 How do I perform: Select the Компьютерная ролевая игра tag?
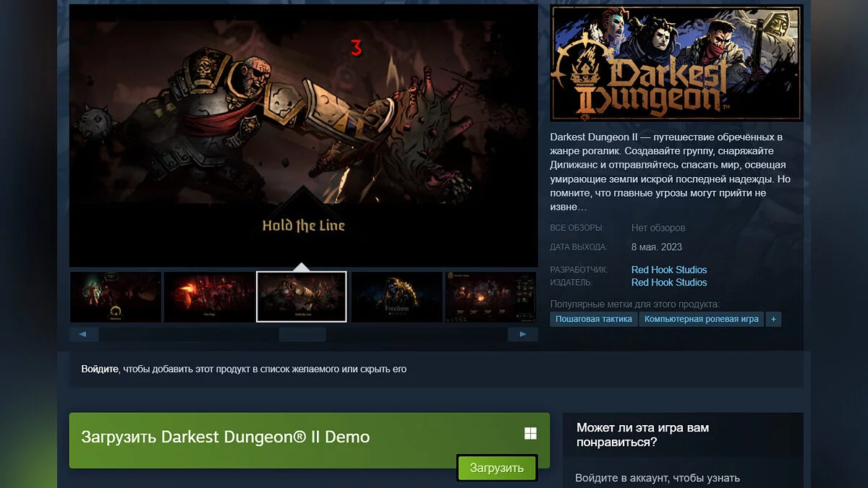(702, 319)
